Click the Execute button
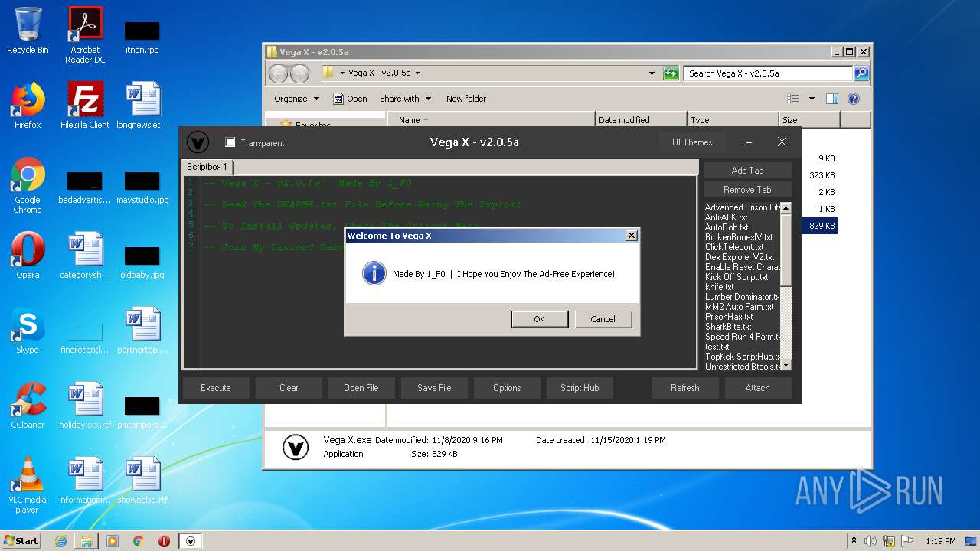Image resolution: width=980 pixels, height=551 pixels. pyautogui.click(x=216, y=388)
